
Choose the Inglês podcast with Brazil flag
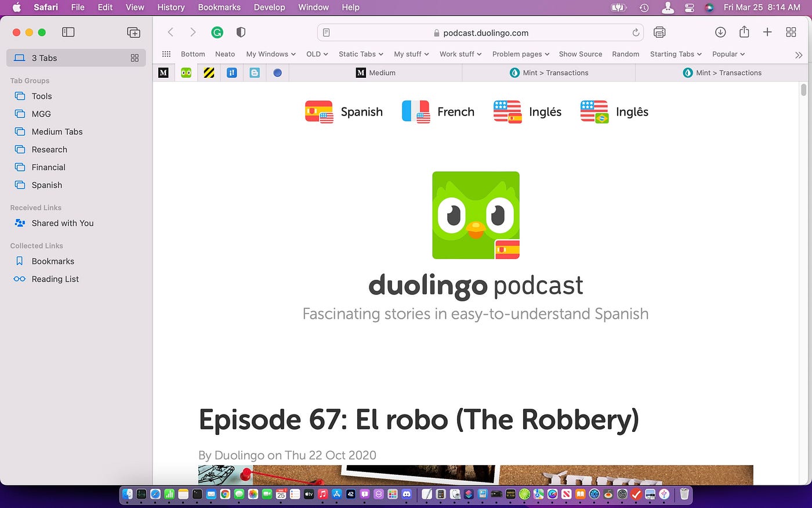(x=614, y=112)
